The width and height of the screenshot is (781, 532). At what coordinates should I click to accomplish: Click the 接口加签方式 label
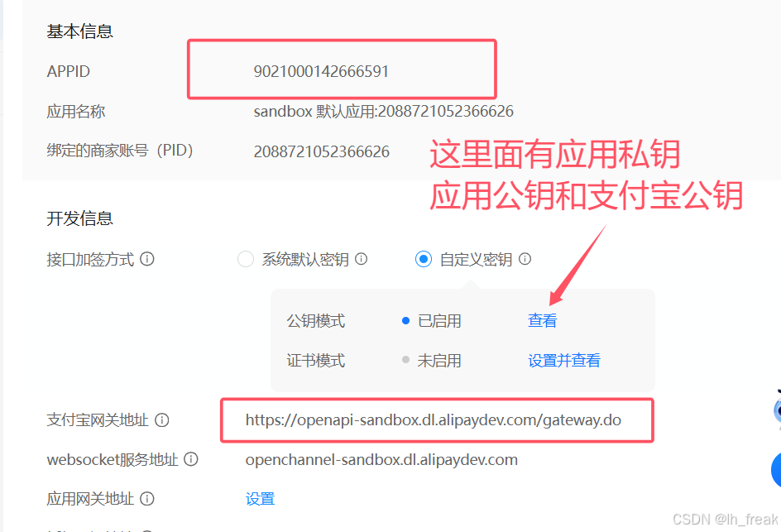click(90, 259)
